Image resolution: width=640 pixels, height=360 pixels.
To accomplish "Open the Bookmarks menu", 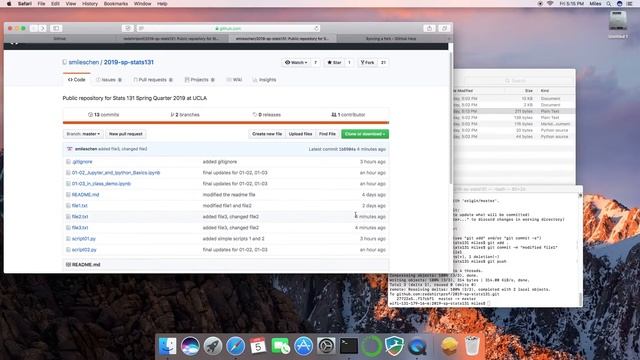I will point(116,4).
